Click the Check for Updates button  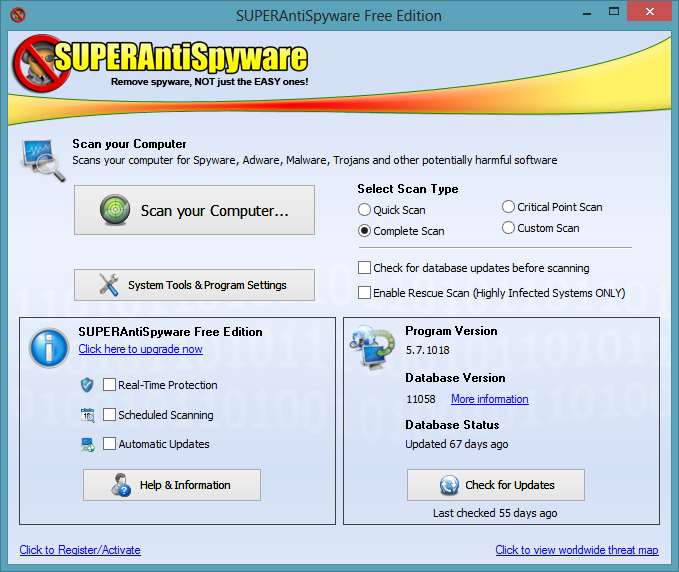[x=495, y=485]
